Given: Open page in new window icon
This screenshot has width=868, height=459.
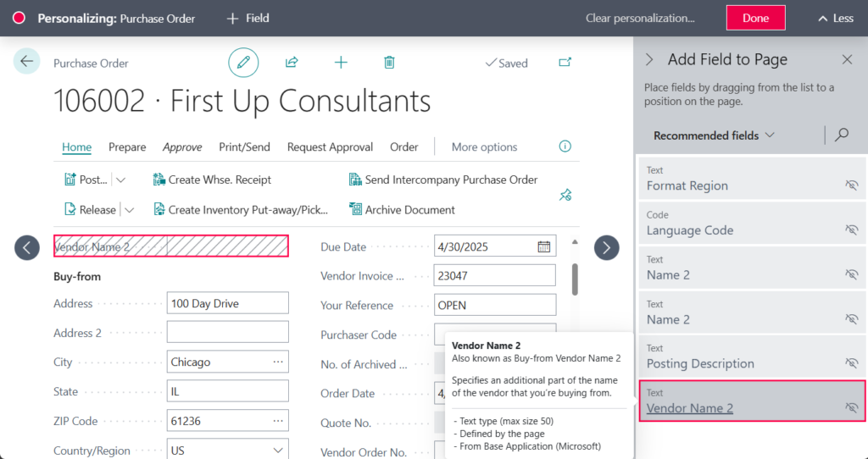Looking at the screenshot, I should coord(565,62).
